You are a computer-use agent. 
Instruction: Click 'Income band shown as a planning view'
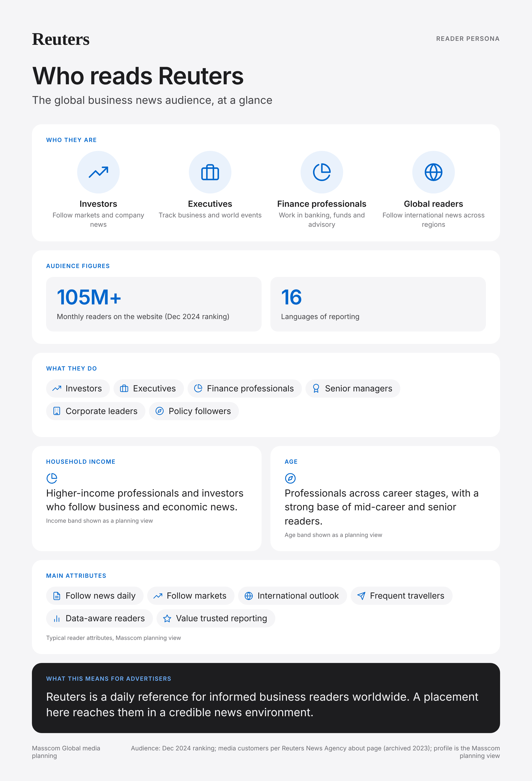(x=99, y=521)
